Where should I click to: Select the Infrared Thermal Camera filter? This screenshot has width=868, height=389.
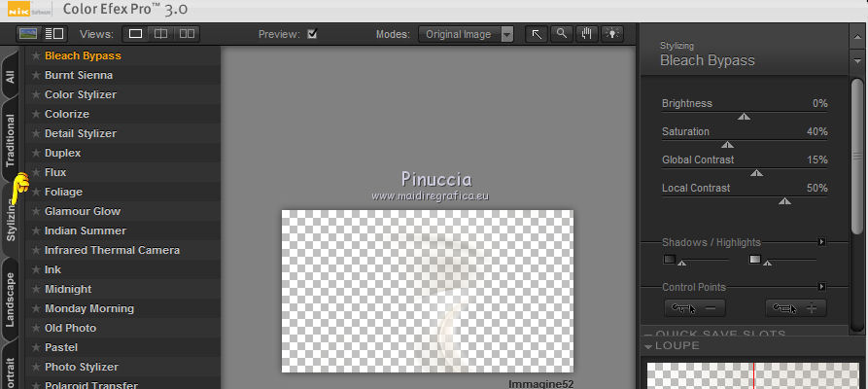click(123, 250)
